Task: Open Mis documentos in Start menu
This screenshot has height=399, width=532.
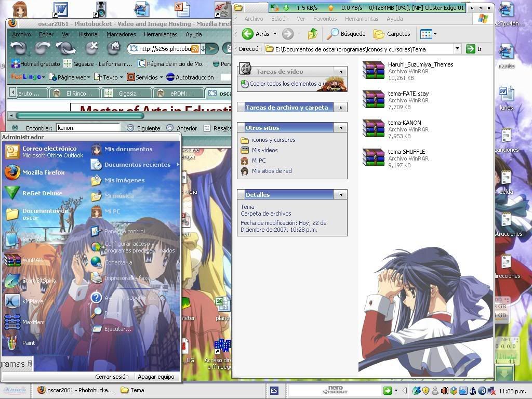Action: tap(122, 149)
